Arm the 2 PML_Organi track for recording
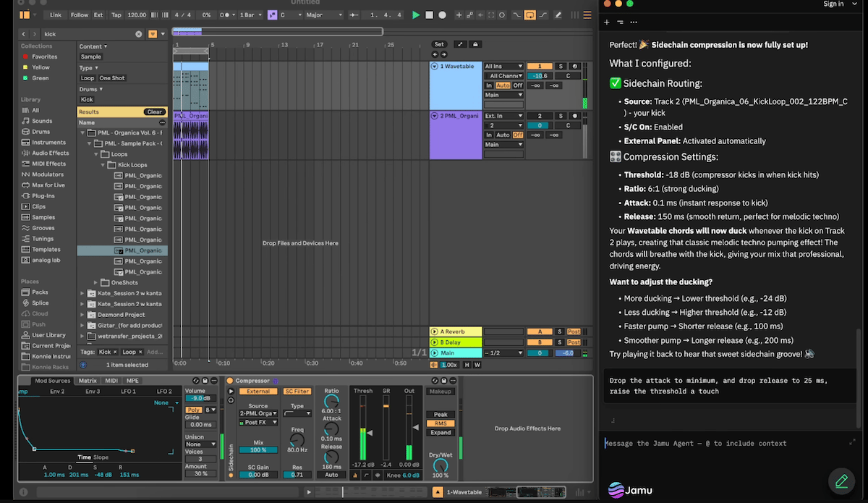 574,116
